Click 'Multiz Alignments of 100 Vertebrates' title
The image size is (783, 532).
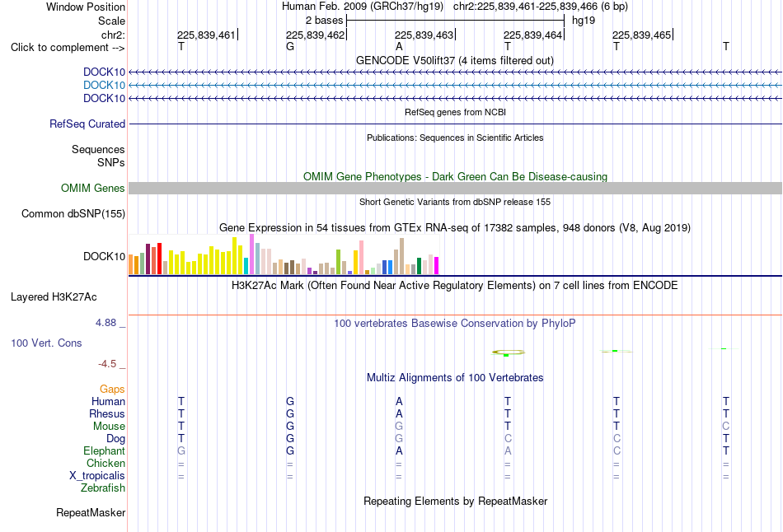coord(455,378)
